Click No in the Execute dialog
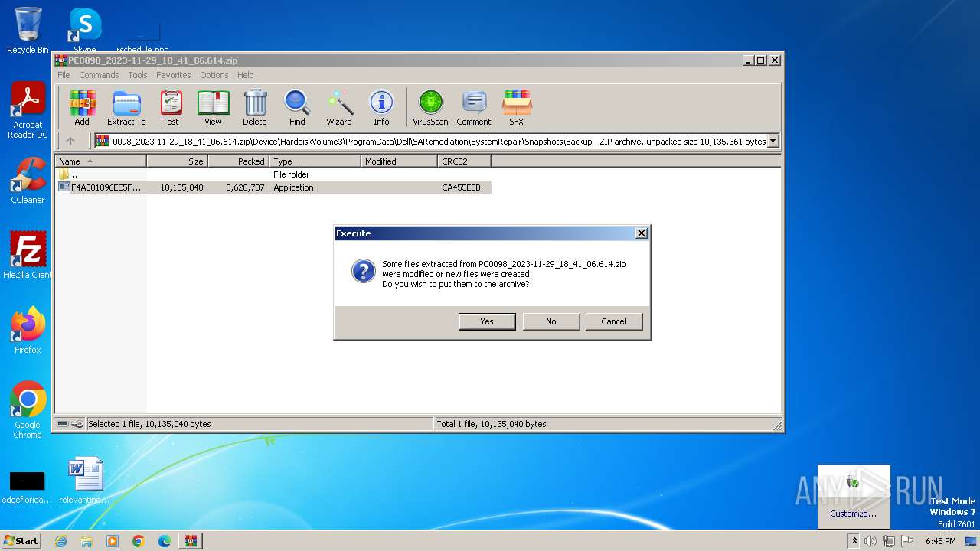 550,321
